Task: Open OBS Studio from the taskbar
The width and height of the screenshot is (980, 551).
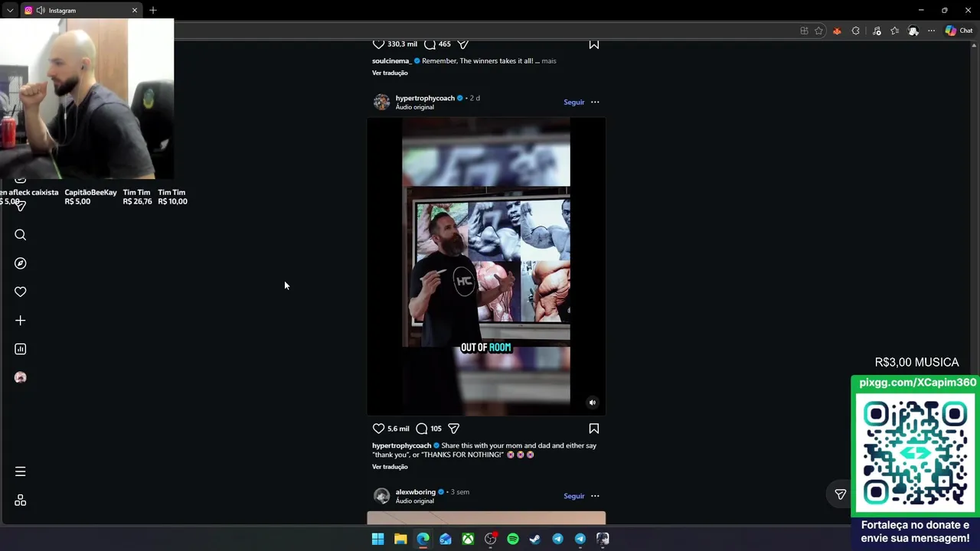Action: 491,539
